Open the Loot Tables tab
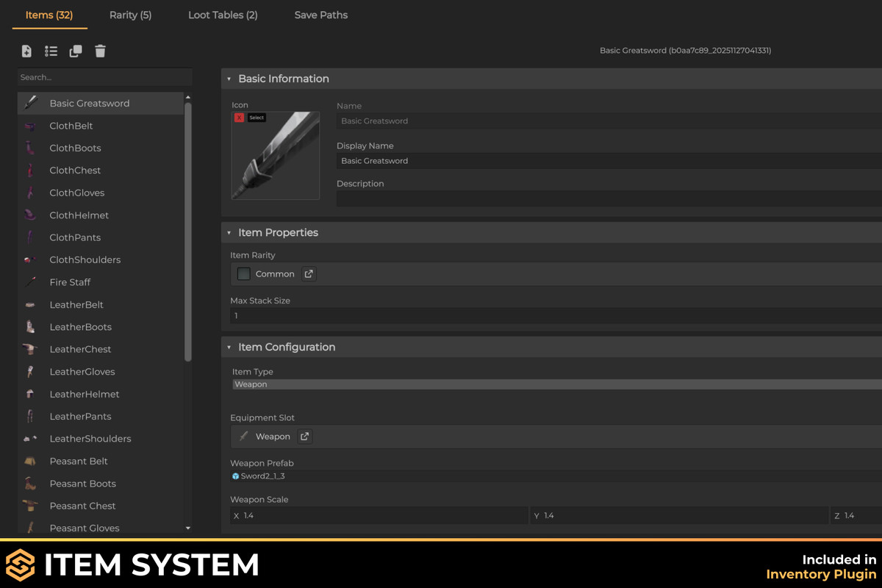The height and width of the screenshot is (588, 882). [x=223, y=15]
